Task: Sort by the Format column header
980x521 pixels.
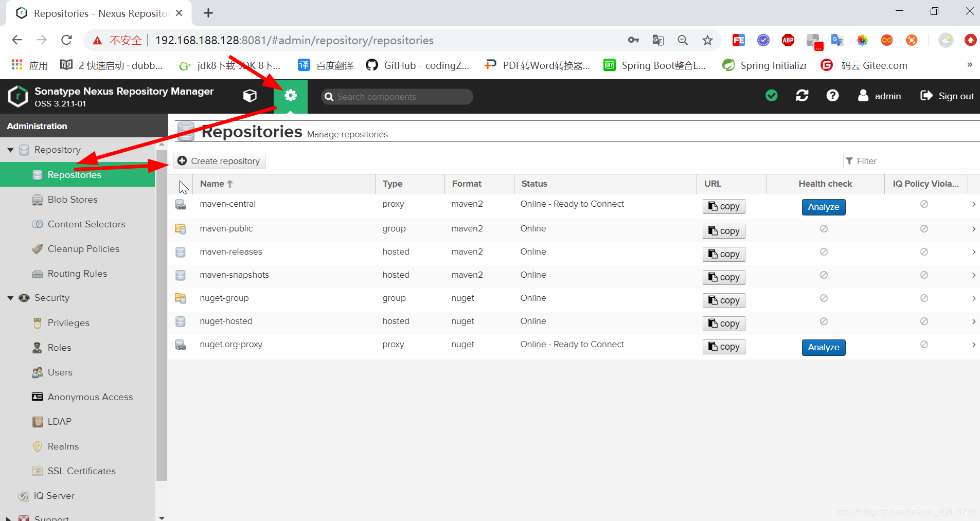Action: click(479, 184)
